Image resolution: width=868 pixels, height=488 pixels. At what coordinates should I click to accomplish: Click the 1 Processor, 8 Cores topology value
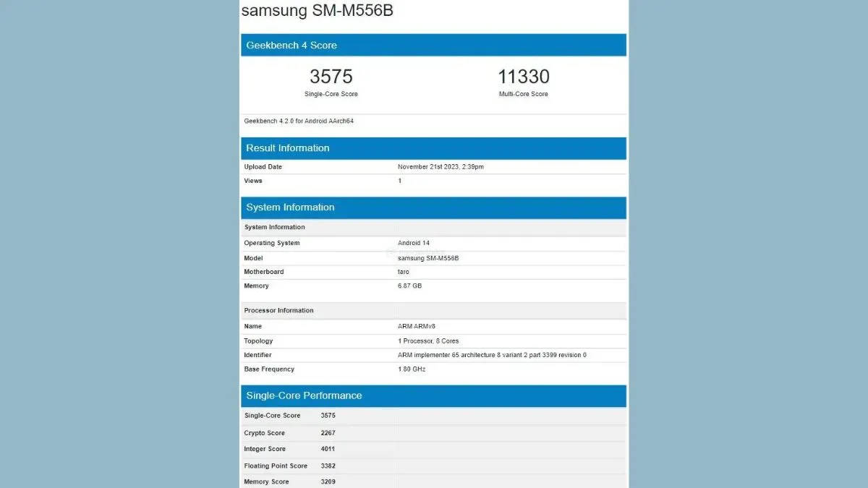tap(428, 341)
